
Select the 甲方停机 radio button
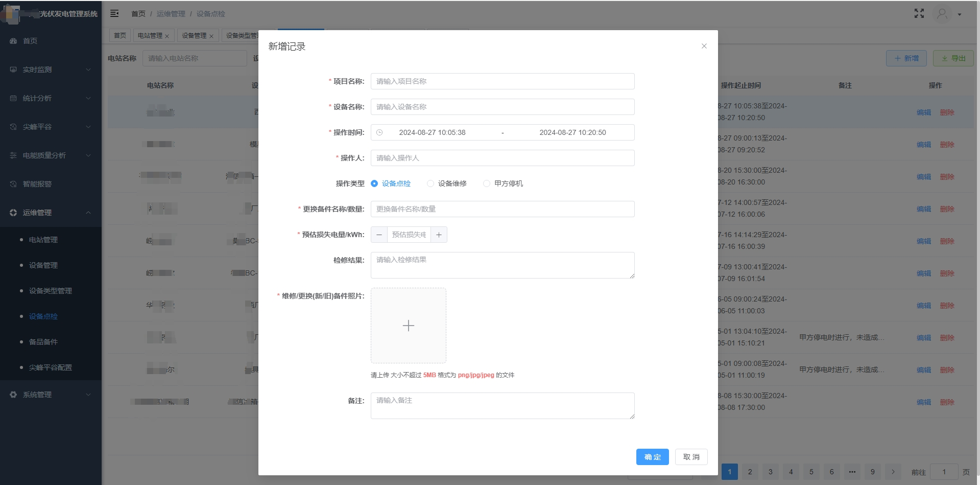point(487,183)
